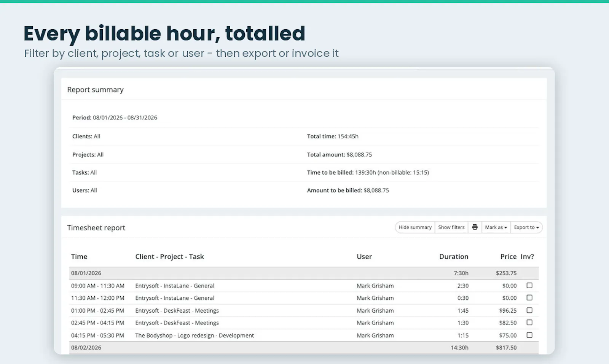Click the 02:45 PM - 04:15 PM time entry
This screenshot has height=364, width=609.
tap(97, 323)
